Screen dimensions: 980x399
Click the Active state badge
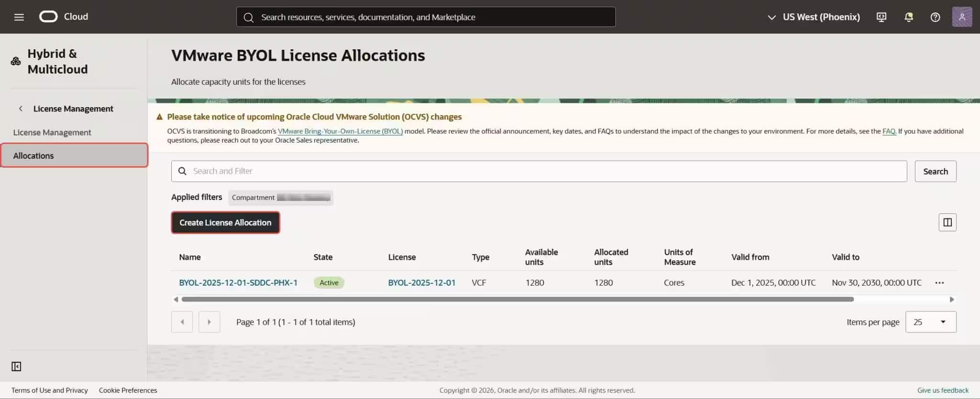point(329,283)
